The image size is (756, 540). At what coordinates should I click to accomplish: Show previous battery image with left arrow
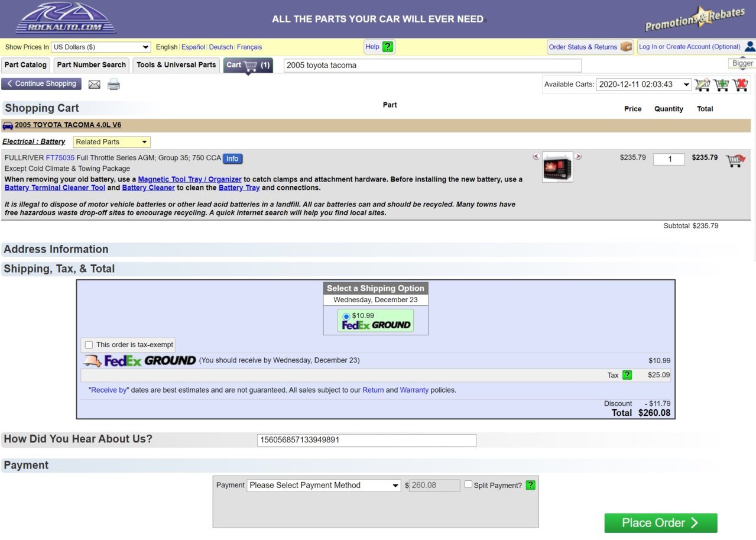(536, 156)
